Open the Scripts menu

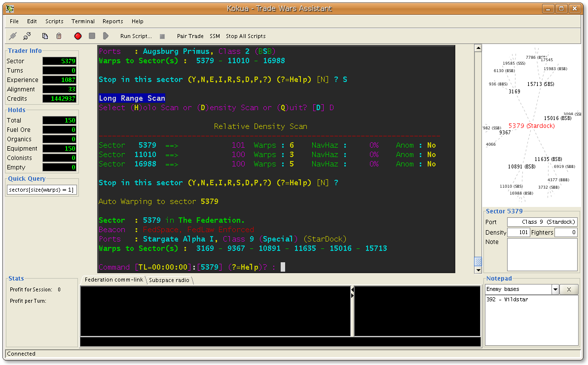tap(54, 21)
